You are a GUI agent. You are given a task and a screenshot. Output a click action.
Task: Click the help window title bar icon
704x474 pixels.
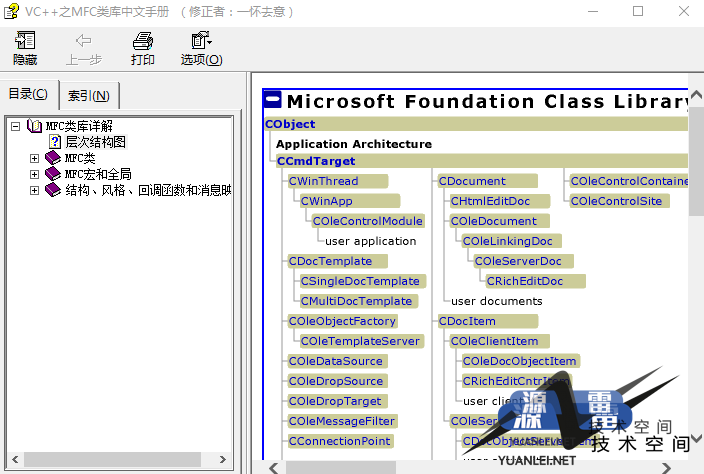tap(11, 11)
